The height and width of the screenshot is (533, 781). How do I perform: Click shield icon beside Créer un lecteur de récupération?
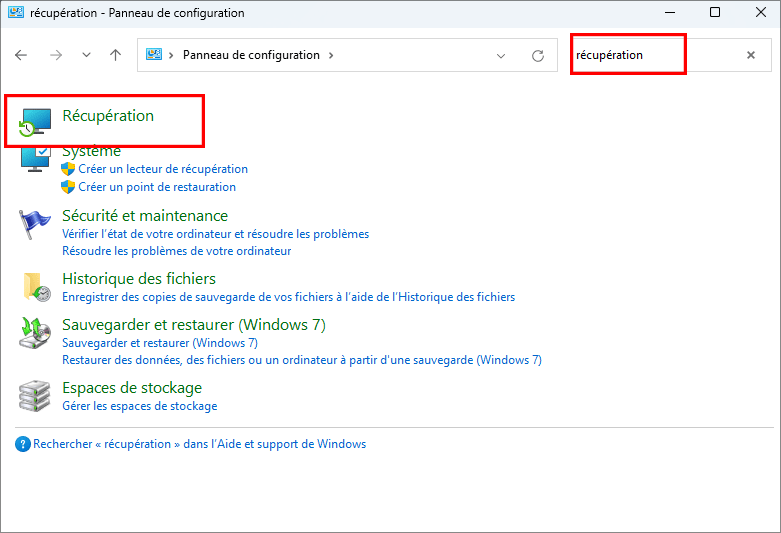click(68, 169)
